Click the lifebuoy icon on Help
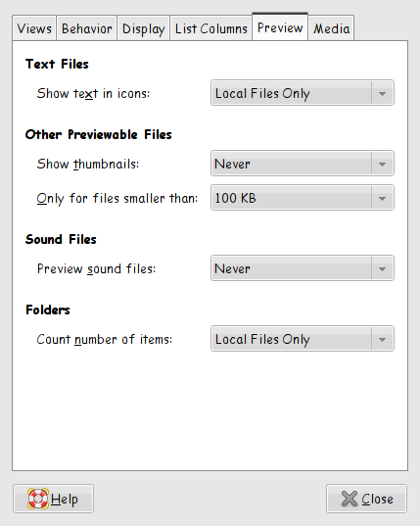Image resolution: width=420 pixels, height=526 pixels. (x=38, y=499)
